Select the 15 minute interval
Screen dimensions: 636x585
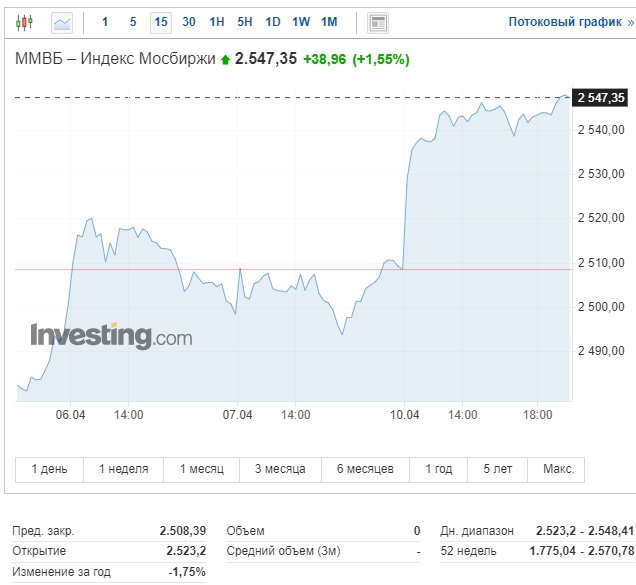click(x=160, y=21)
